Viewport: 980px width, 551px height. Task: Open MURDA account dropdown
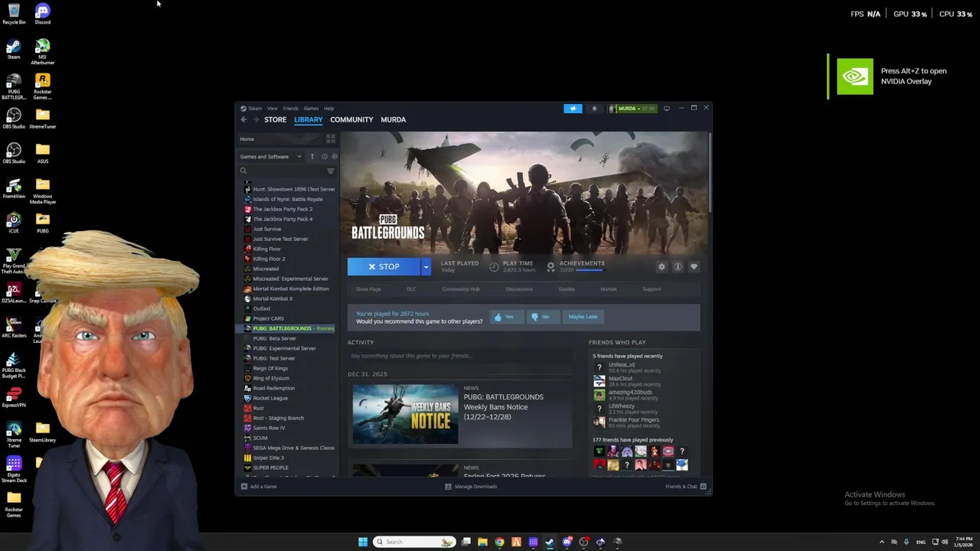(632, 109)
